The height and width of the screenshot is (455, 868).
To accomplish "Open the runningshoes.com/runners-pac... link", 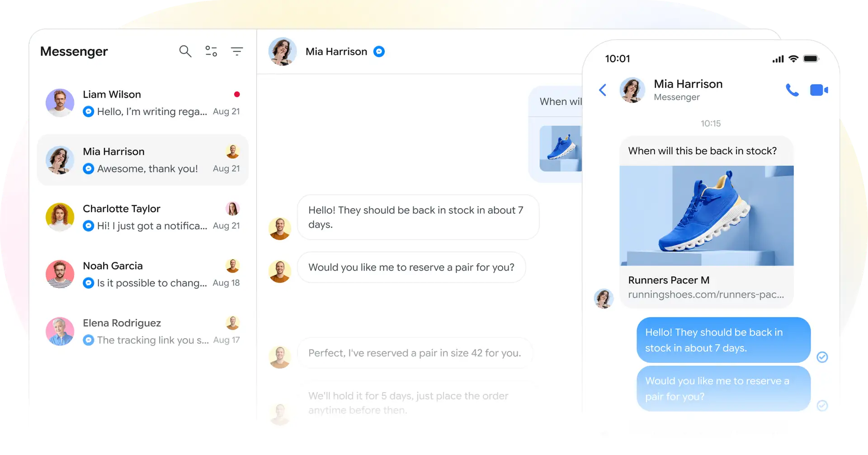I will click(706, 294).
